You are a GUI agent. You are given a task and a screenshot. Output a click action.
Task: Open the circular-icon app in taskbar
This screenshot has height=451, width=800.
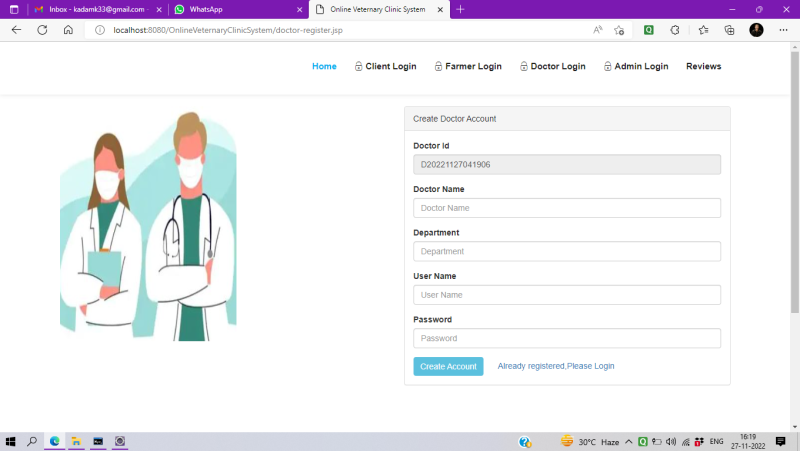click(x=120, y=441)
